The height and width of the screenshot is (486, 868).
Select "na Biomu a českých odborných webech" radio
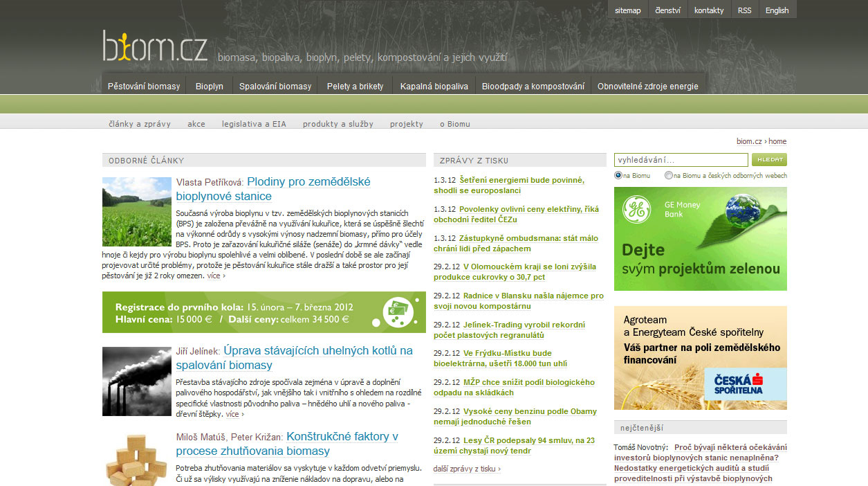pyautogui.click(x=668, y=176)
